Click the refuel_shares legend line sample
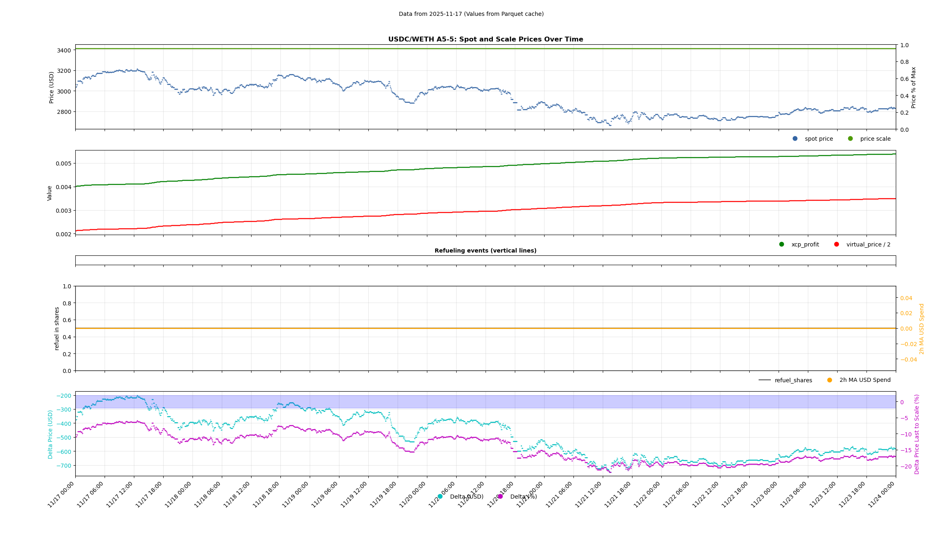The height and width of the screenshot is (560, 943). [x=764, y=380]
